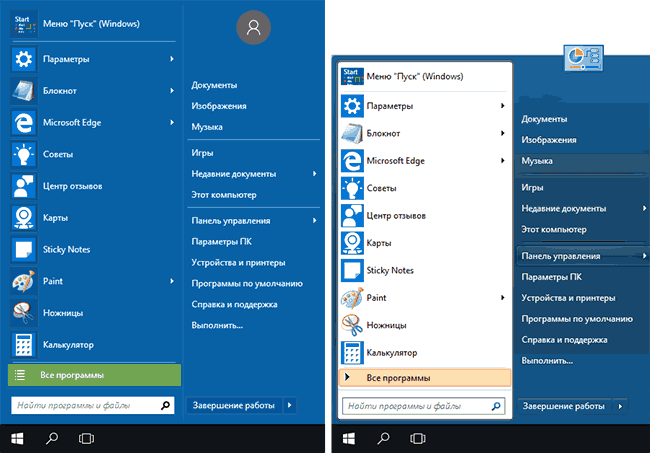Open Недавние документы entry in right menu

click(x=564, y=208)
